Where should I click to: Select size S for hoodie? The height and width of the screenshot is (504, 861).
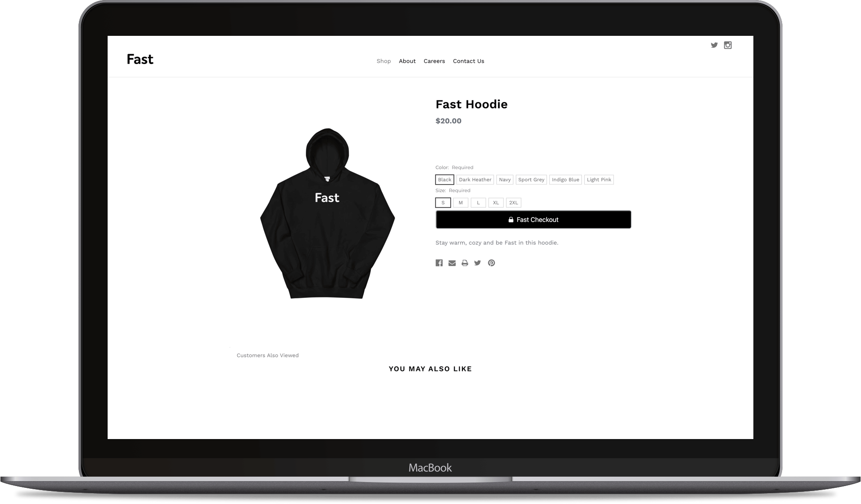pyautogui.click(x=443, y=202)
